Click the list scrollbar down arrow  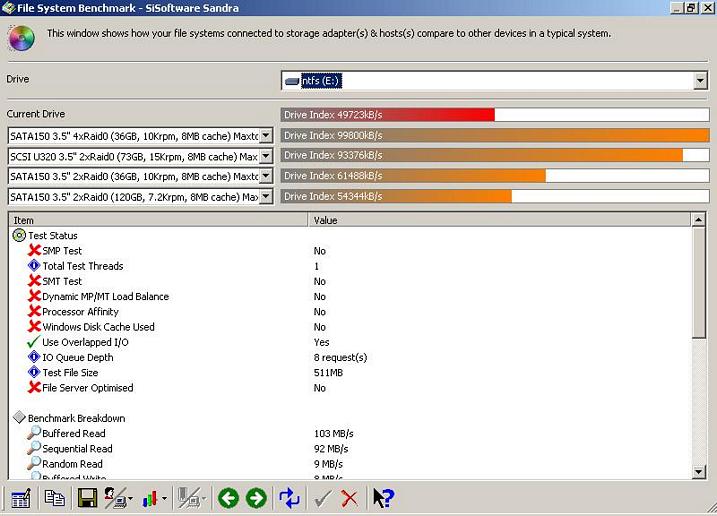(699, 472)
